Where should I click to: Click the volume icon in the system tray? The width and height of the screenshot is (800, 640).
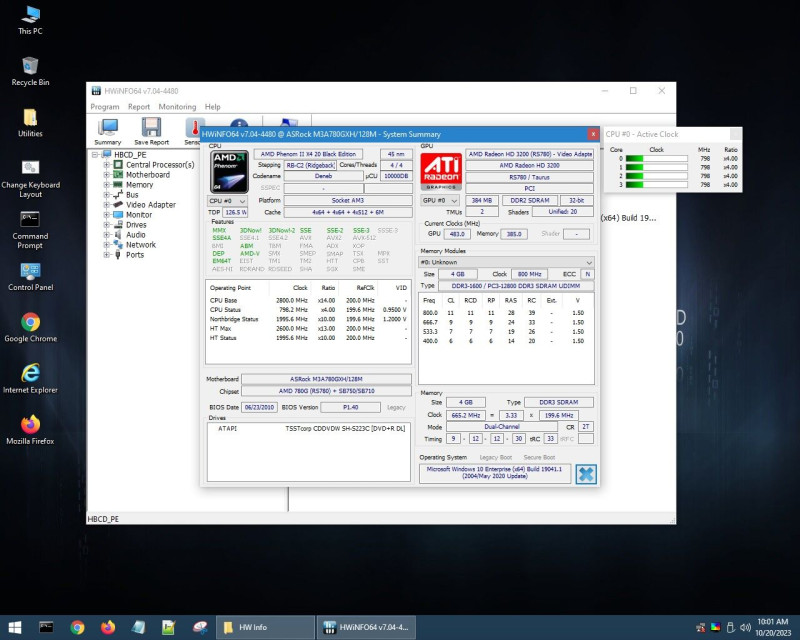pos(745,627)
